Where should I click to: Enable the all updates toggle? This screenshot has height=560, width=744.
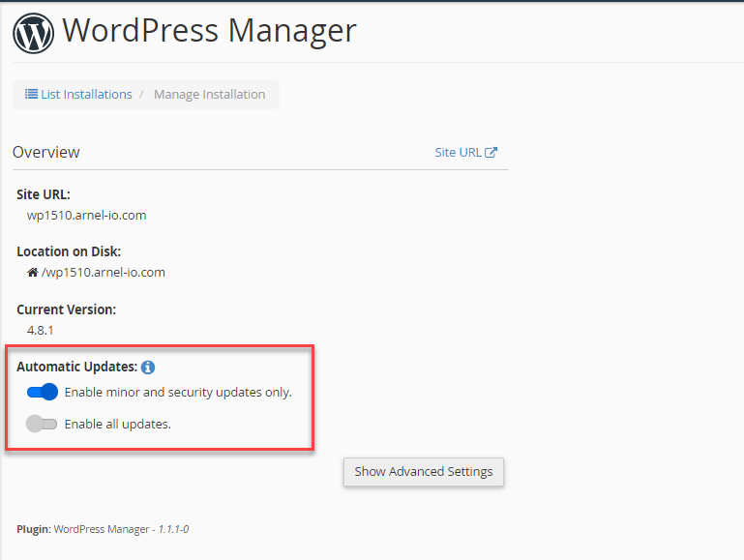tap(42, 424)
